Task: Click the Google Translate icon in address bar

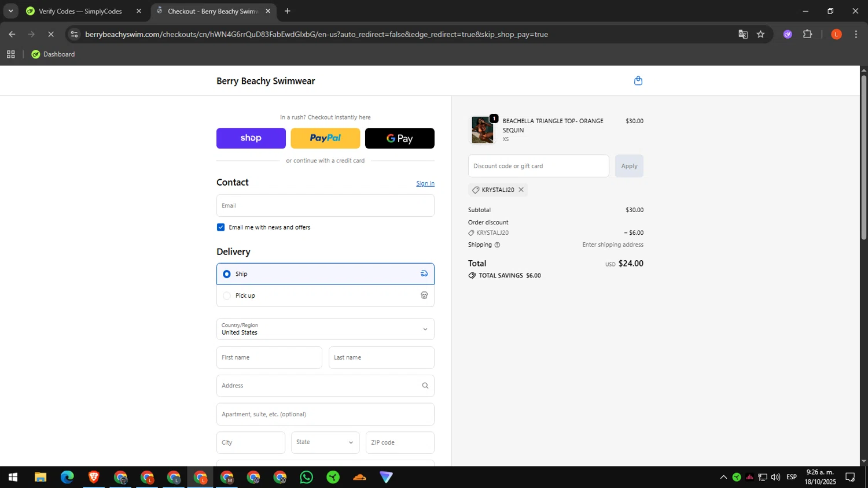Action: (743, 35)
